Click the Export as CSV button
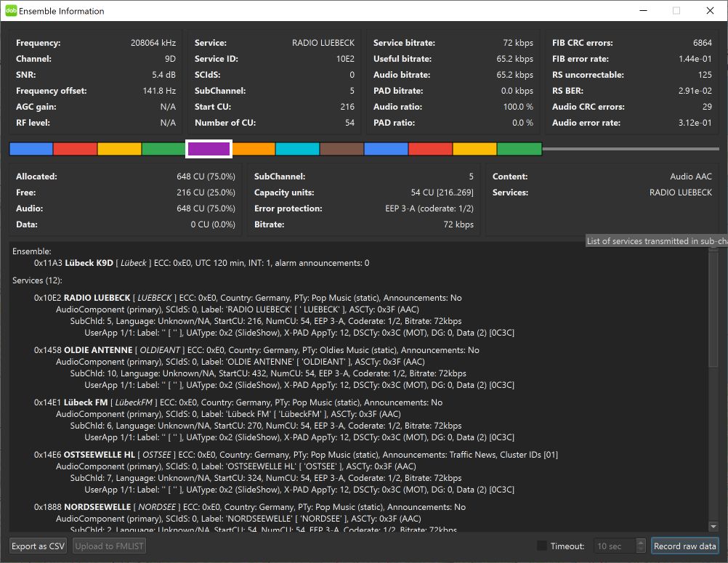Viewport: 728px width, 563px height. tap(39, 546)
